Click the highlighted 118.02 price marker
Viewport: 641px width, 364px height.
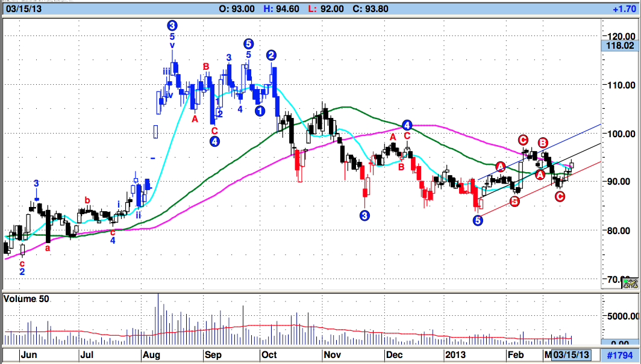coord(620,45)
